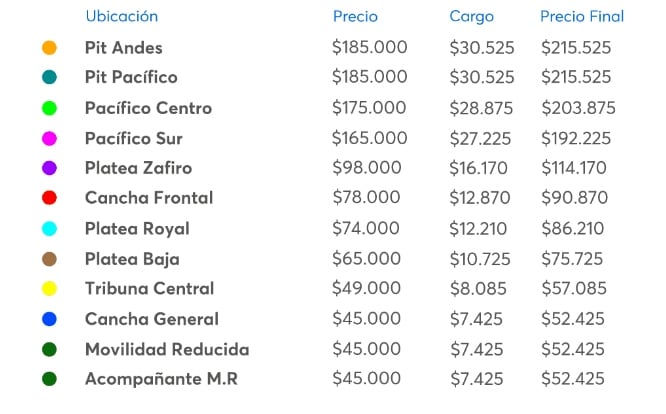Click the Platea Zafiro location name
Viewport: 666px width, 414px height.
pyautogui.click(x=138, y=168)
